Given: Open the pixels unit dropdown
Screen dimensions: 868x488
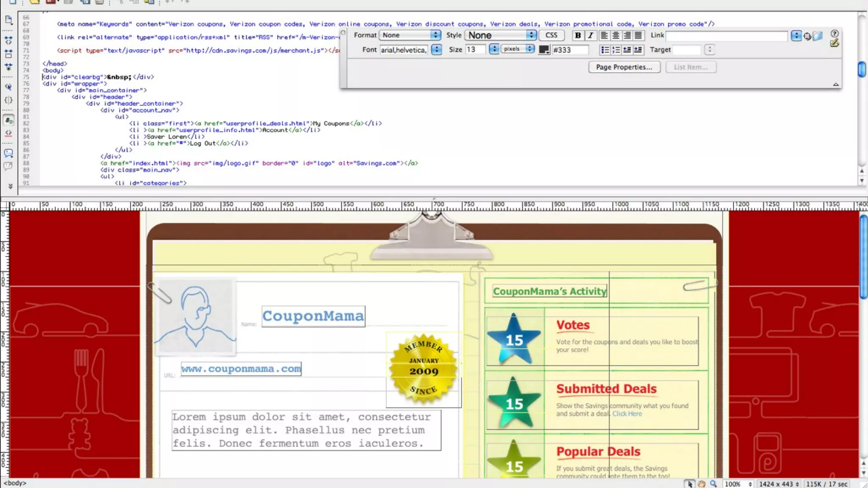Looking at the screenshot, I should pos(517,49).
